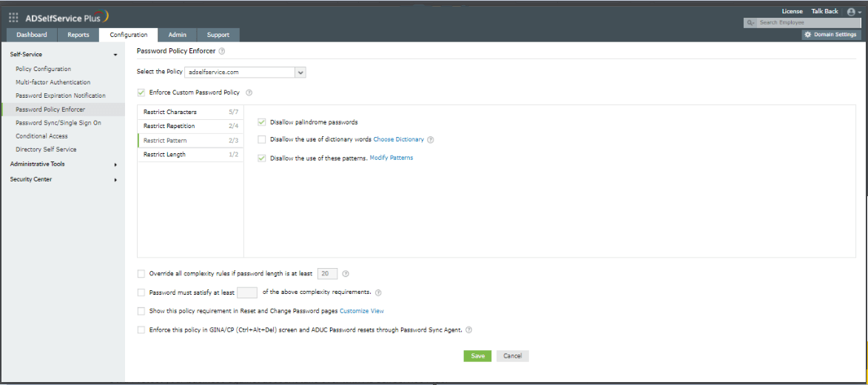
Task: Enable Disallow the use of dictionary words
Action: [x=262, y=140]
